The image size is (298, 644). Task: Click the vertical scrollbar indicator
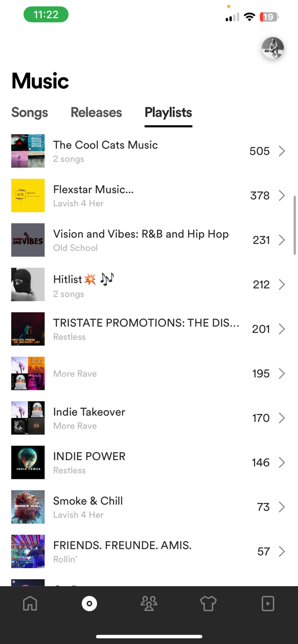294,225
